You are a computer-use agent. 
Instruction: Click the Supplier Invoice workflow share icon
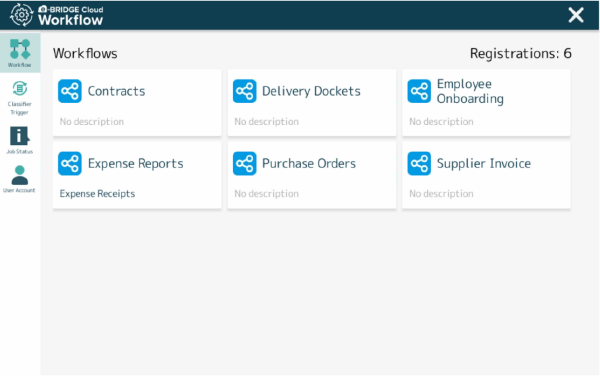click(419, 163)
